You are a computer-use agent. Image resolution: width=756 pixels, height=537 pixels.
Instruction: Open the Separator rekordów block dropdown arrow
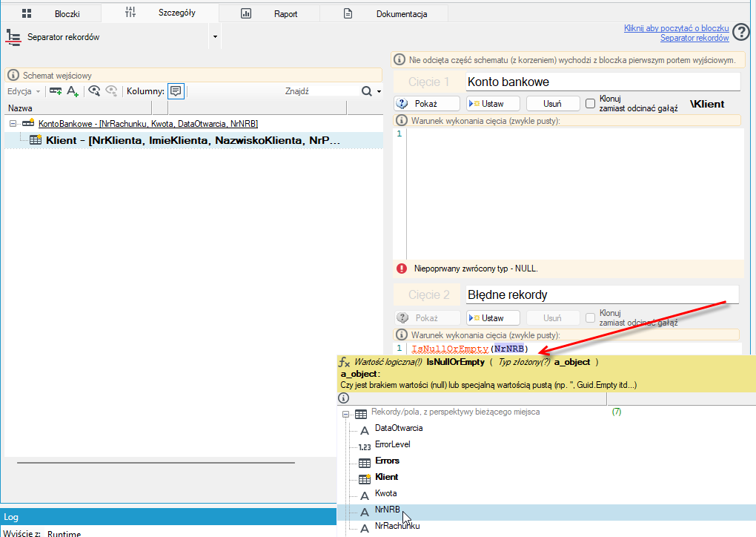(x=215, y=36)
